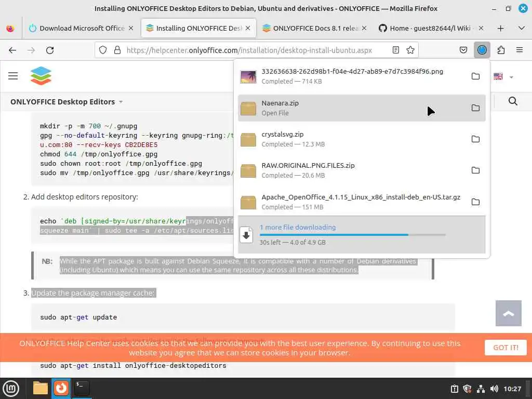The width and height of the screenshot is (532, 399).
Task: Click '1 more file downloading' link
Action: point(298,228)
